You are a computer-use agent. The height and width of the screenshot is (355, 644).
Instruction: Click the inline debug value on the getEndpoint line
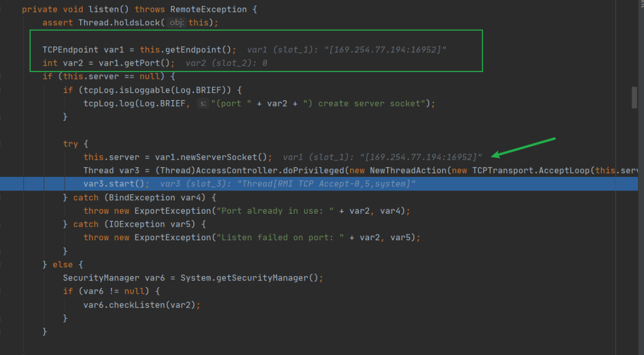pos(346,50)
